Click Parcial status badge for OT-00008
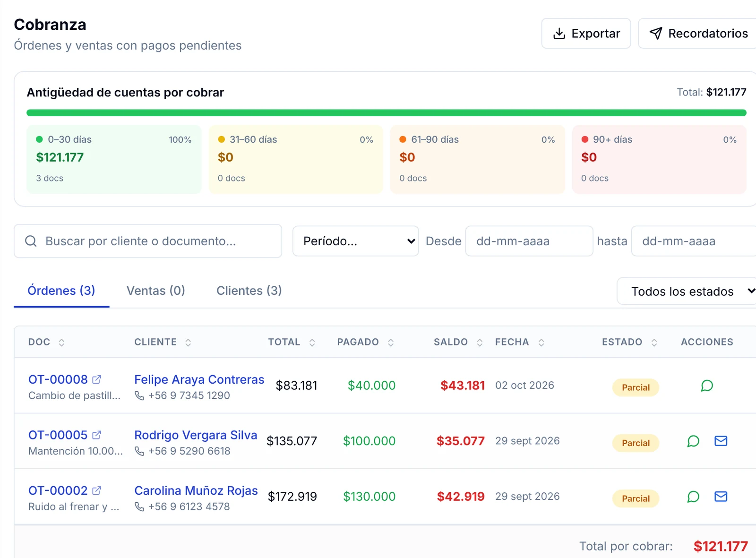 636,387
